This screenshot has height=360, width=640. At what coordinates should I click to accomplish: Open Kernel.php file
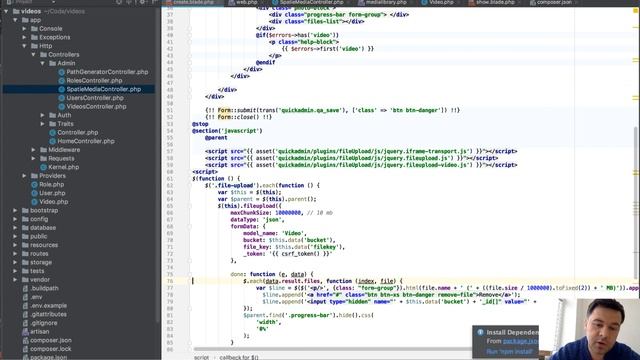click(x=64, y=167)
